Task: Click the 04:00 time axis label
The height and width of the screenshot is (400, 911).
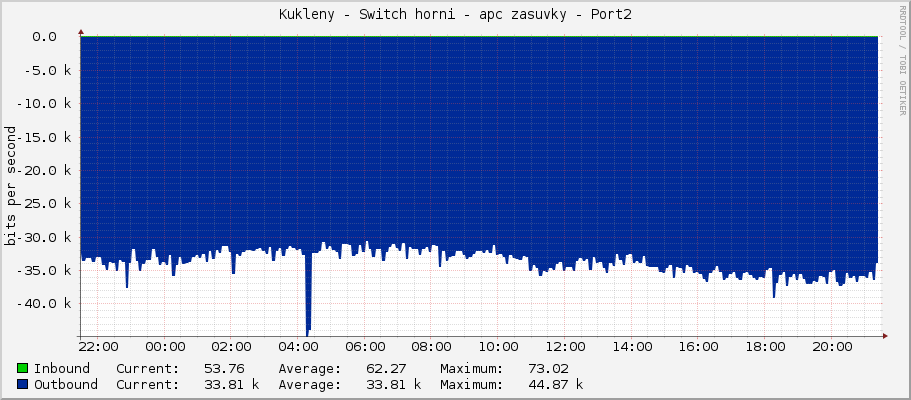Action: tap(298, 347)
